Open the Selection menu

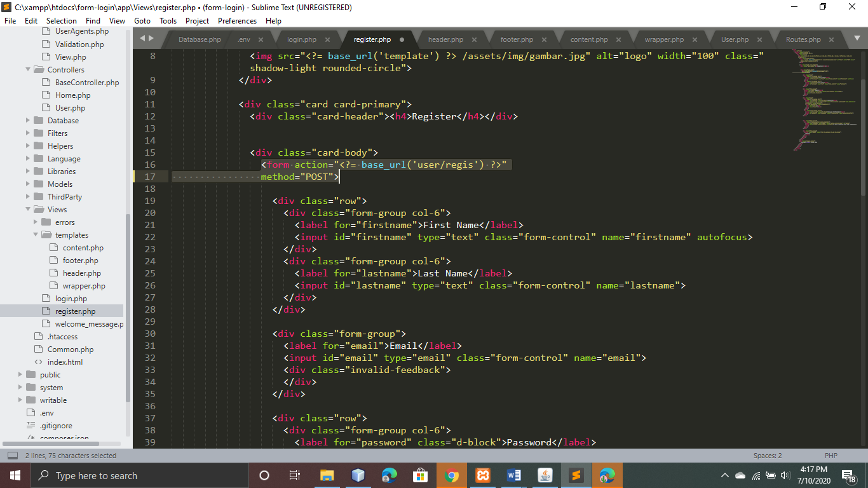click(62, 20)
